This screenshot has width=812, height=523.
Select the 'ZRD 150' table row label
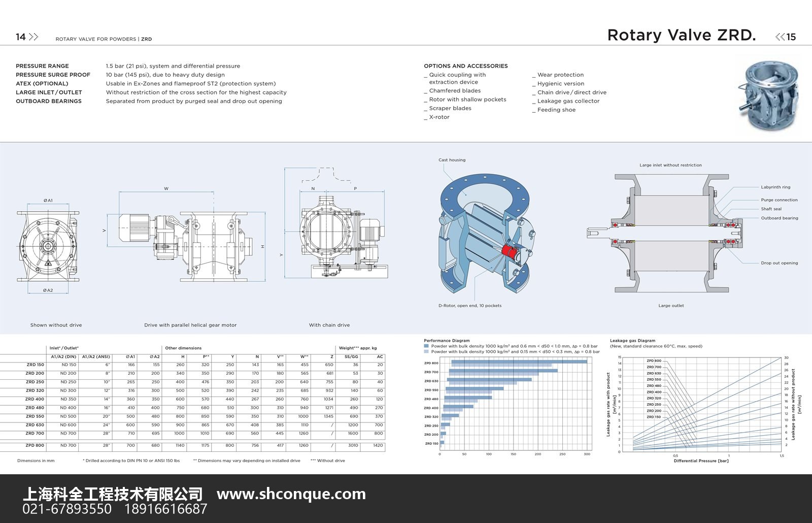click(x=35, y=365)
